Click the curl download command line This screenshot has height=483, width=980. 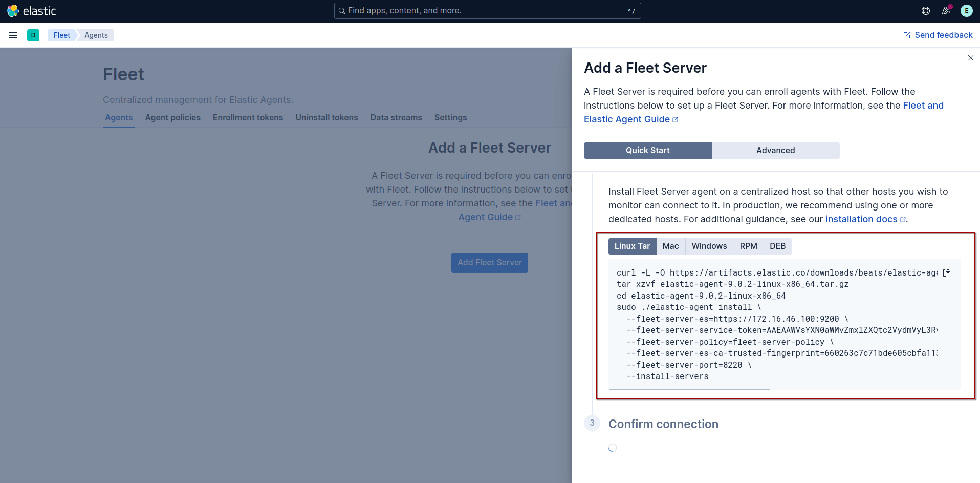pos(777,273)
